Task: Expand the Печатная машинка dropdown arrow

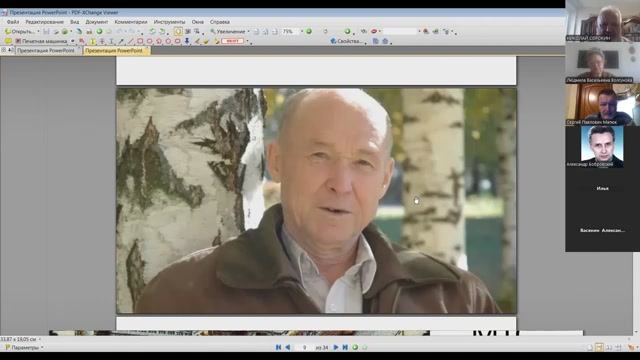Action: (x=73, y=41)
